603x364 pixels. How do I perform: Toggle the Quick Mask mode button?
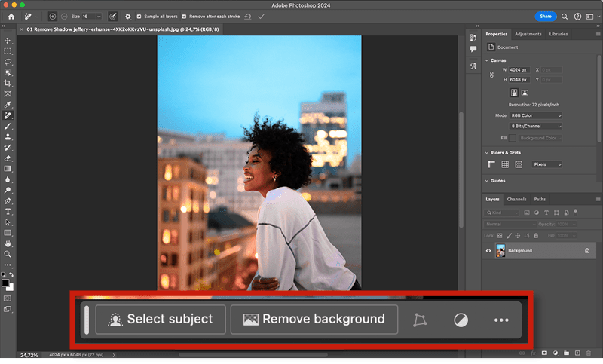click(8, 298)
